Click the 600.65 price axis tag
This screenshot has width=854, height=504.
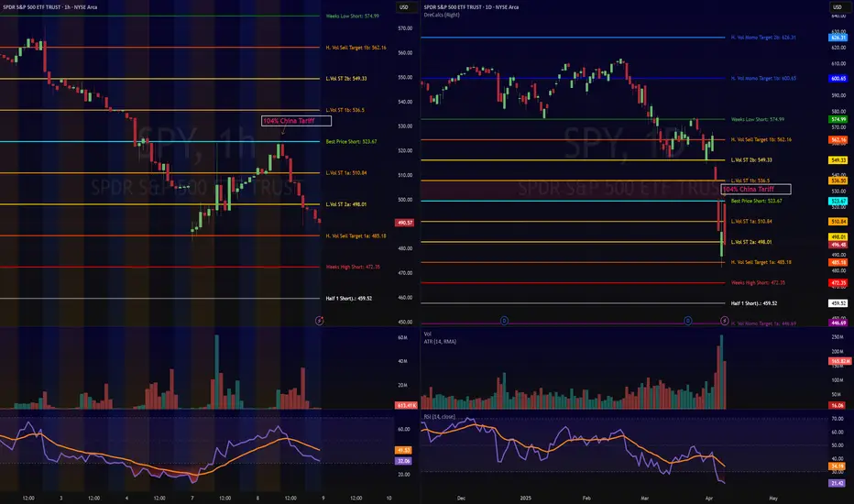click(x=838, y=79)
